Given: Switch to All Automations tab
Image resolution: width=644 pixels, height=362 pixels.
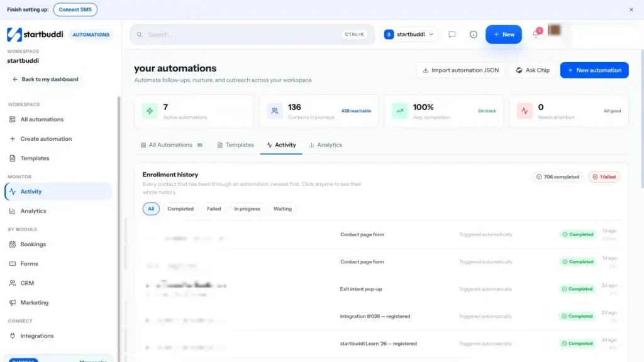Looking at the screenshot, I should [171, 145].
